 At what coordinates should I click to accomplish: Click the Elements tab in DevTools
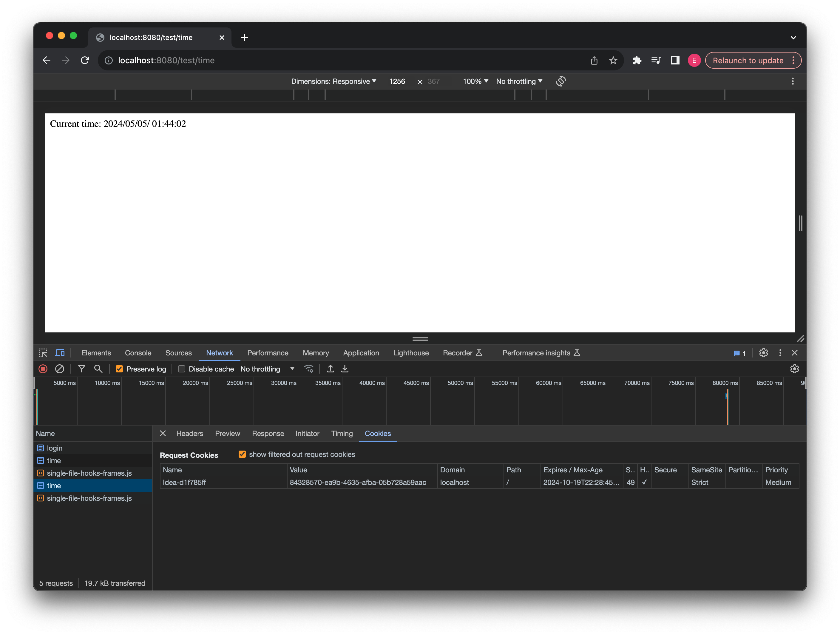[x=97, y=353]
